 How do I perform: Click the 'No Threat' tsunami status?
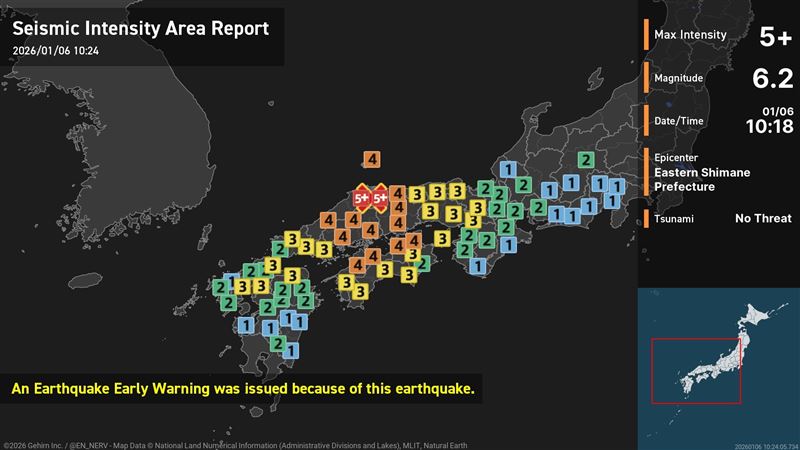[763, 218]
